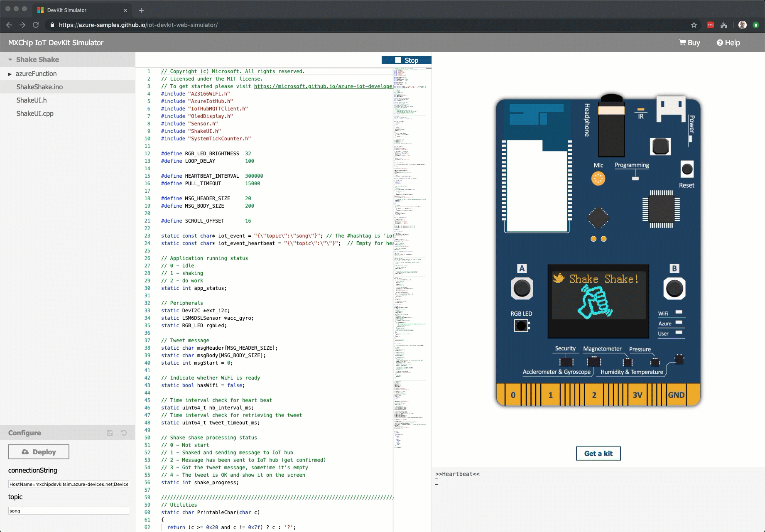
Task: Open the Help menu
Action: pos(728,42)
